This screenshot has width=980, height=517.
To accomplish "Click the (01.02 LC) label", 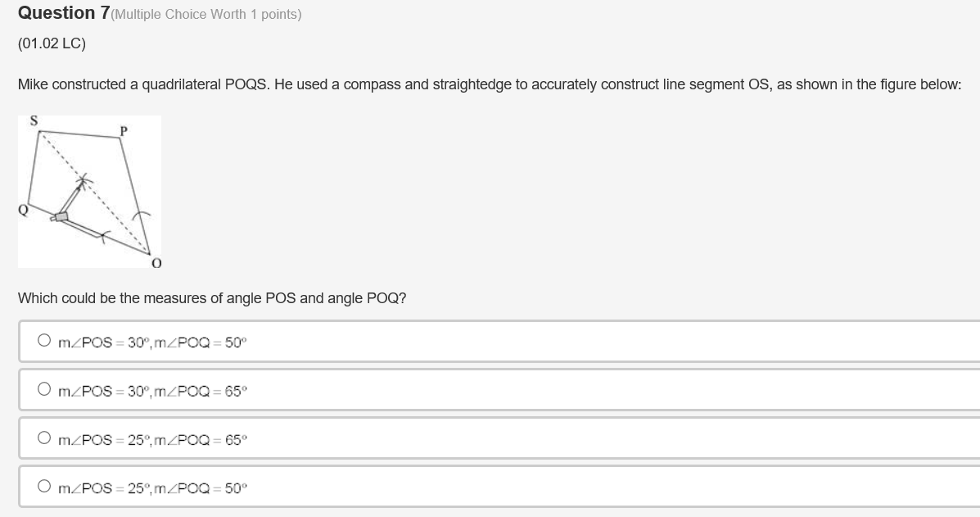I will pos(51,43).
